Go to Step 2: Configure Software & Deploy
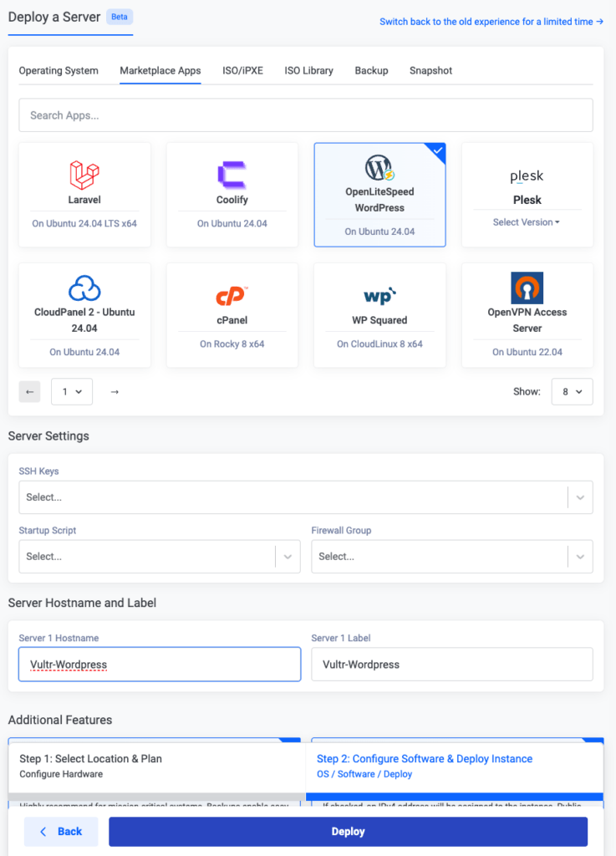 [x=455, y=766]
